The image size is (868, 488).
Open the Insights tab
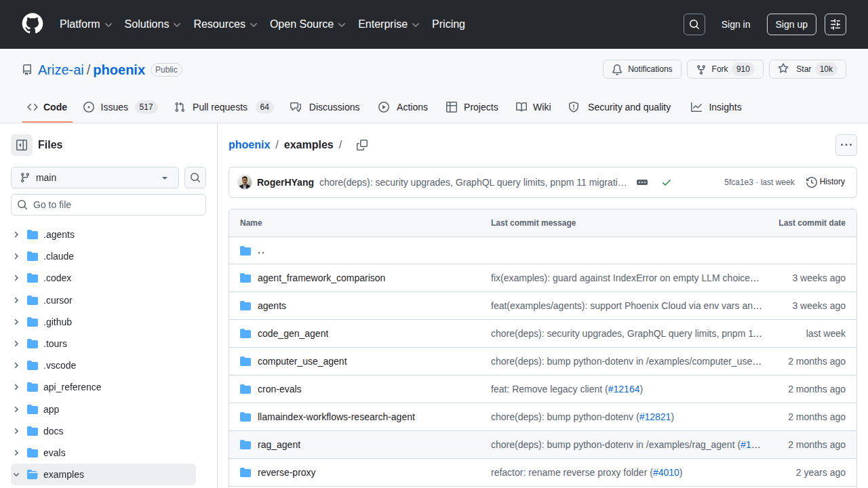[716, 107]
